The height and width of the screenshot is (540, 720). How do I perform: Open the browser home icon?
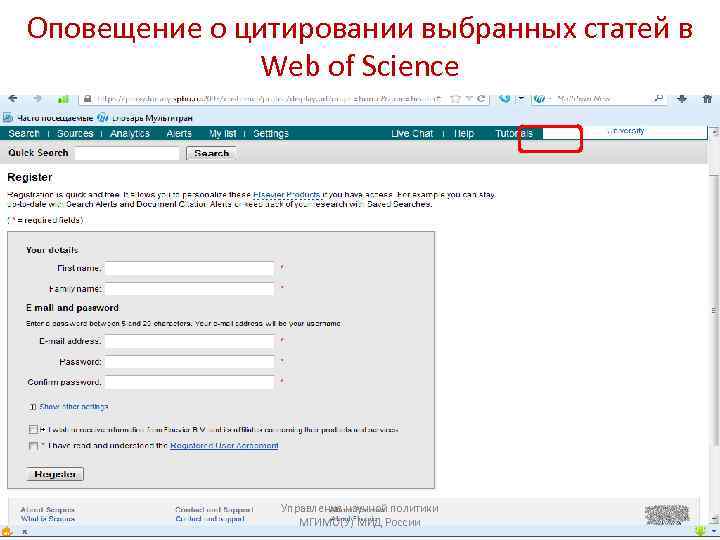pyautogui.click(x=708, y=99)
